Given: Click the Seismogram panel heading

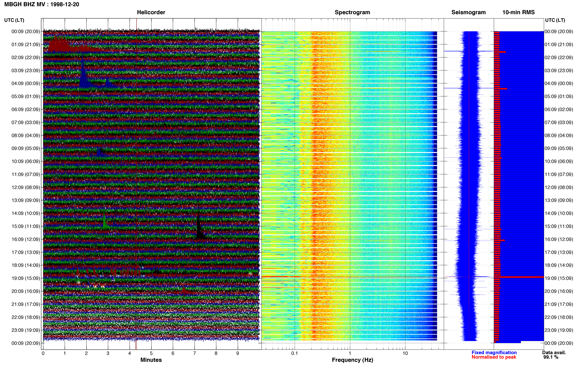Looking at the screenshot, I should (468, 12).
